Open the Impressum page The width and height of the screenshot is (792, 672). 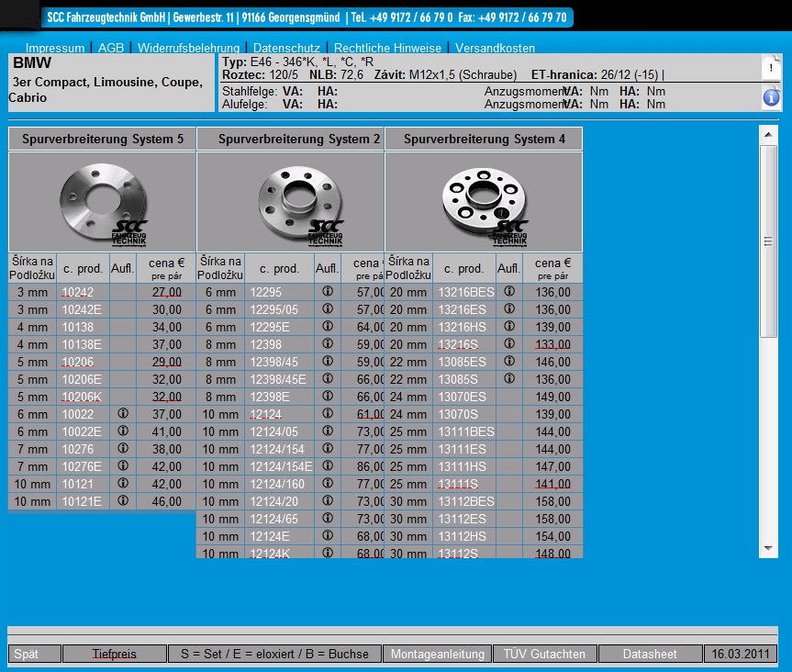point(55,48)
